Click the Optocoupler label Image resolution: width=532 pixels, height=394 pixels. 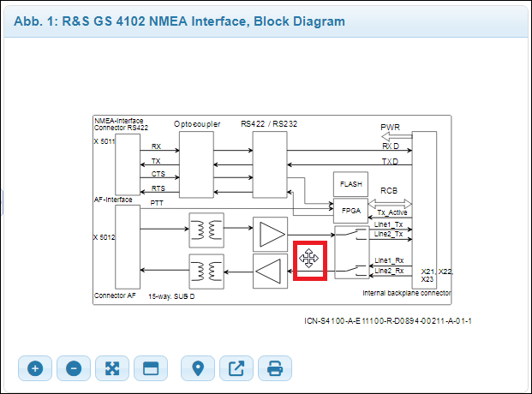197,124
